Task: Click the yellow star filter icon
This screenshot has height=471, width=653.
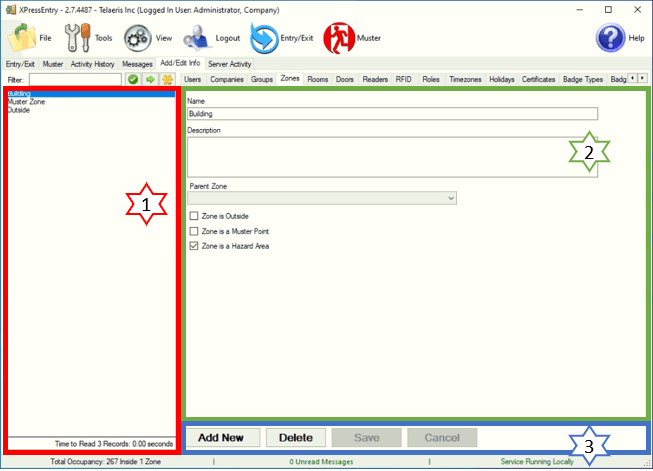Action: (167, 79)
